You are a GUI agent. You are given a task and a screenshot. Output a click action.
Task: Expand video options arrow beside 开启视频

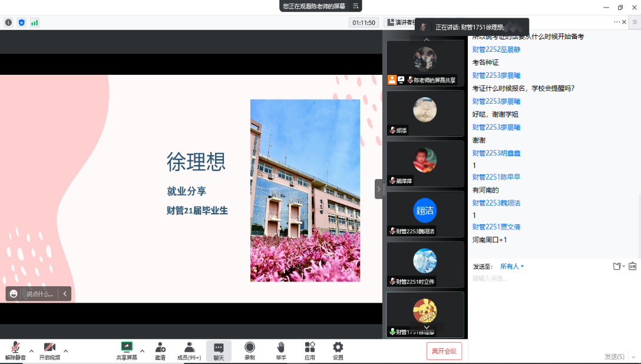coord(65,350)
